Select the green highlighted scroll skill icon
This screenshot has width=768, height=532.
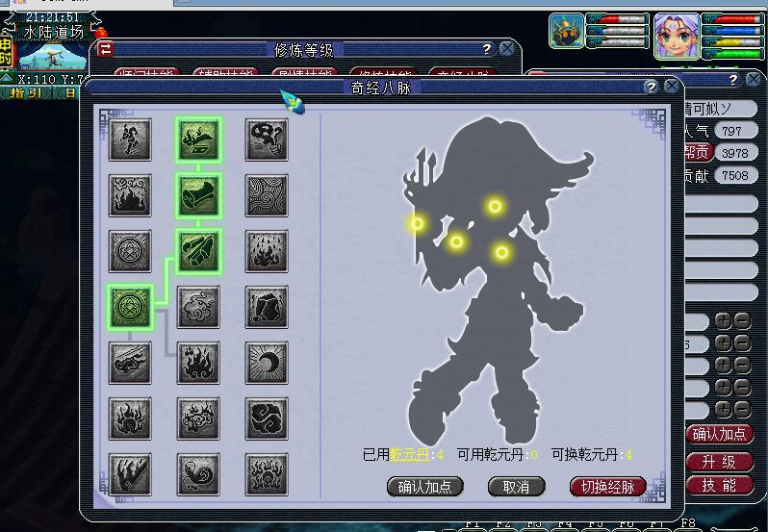point(198,195)
